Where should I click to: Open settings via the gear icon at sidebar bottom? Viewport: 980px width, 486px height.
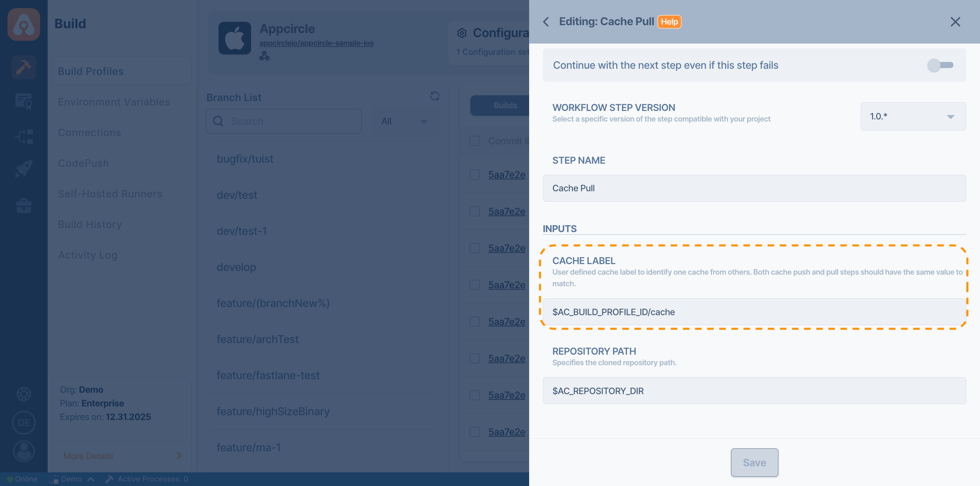[x=23, y=394]
